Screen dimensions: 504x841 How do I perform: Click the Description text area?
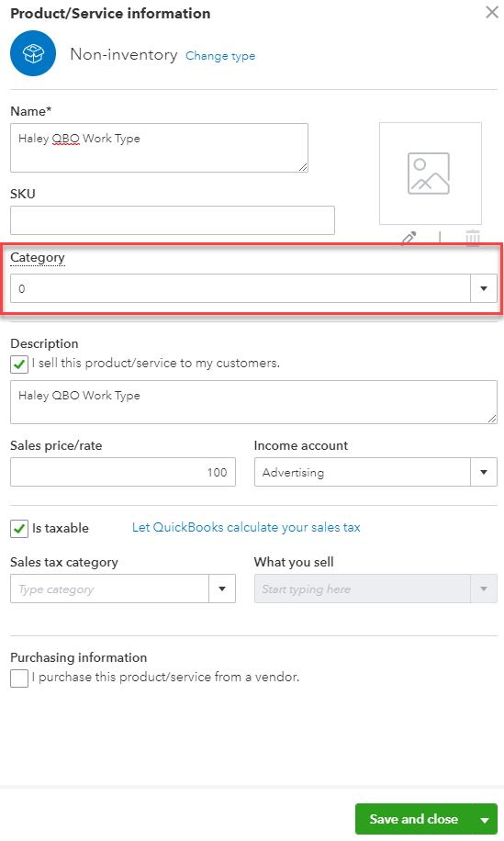point(253,402)
